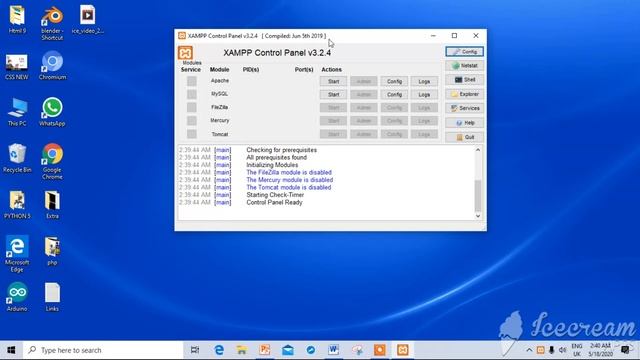The image size is (640, 360).
Task: Open Task View on the taskbar
Action: coord(195,350)
